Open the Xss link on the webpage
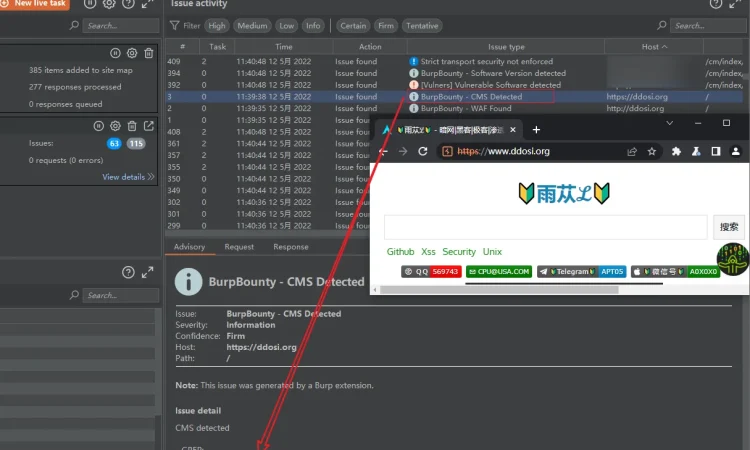The height and width of the screenshot is (450, 750). 428,252
